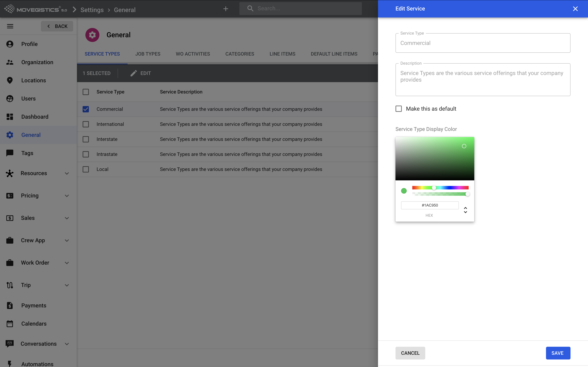The width and height of the screenshot is (588, 367).
Task: Click the hue slider in color picker
Action: [x=440, y=188]
